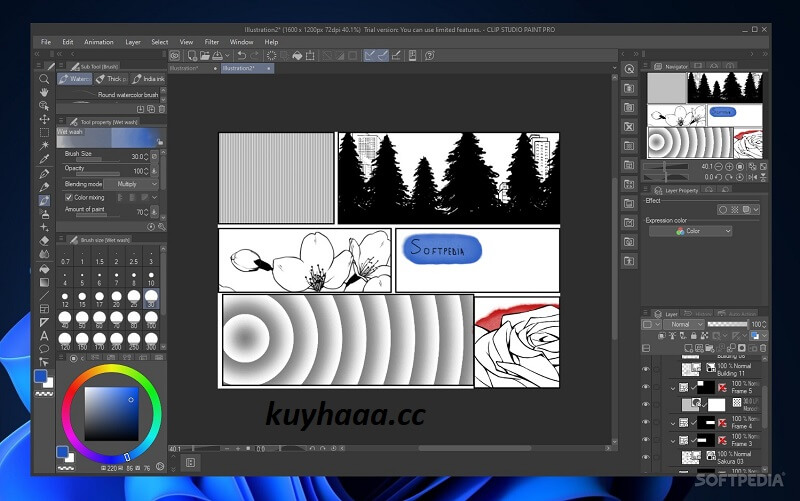Toggle visibility of the Monochrome tone layer
Viewport: 800px width, 501px height.
point(646,405)
